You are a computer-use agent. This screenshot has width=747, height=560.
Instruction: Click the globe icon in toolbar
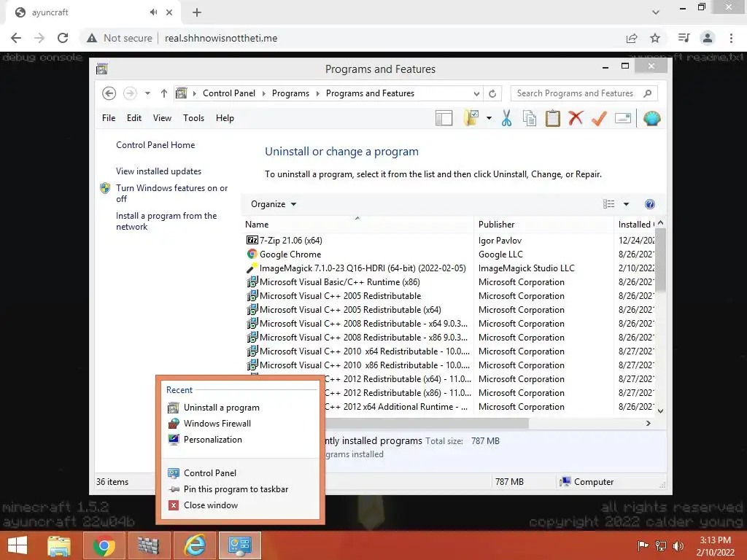pyautogui.click(x=651, y=118)
